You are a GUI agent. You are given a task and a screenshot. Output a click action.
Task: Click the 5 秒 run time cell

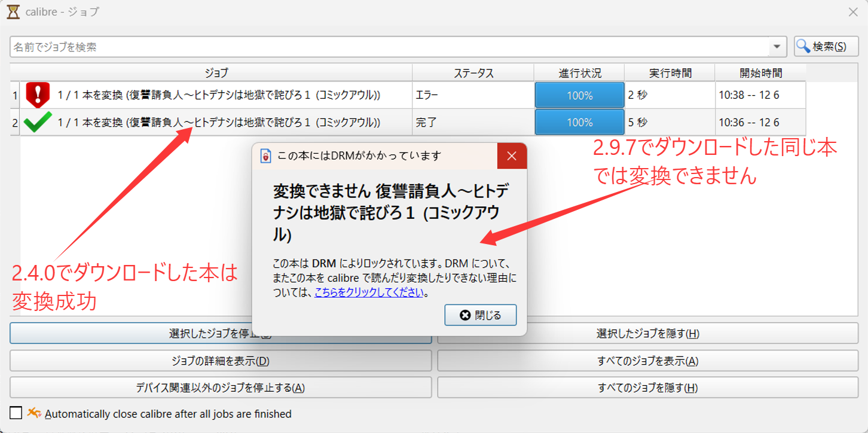[x=670, y=122]
